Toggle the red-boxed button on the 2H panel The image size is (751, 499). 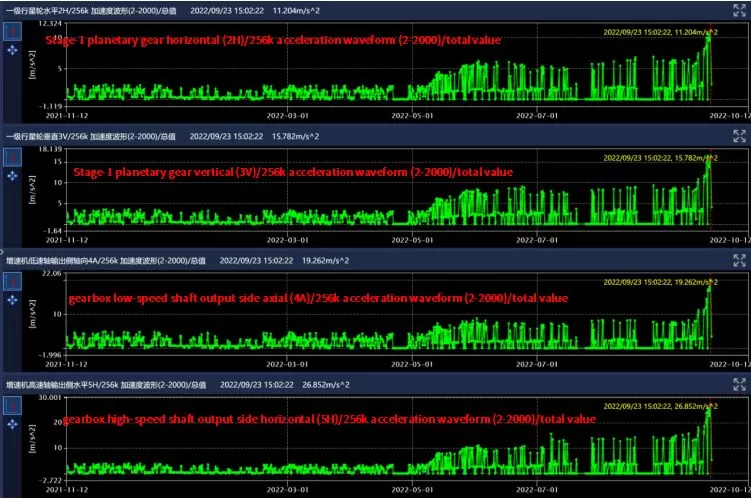coord(12,31)
